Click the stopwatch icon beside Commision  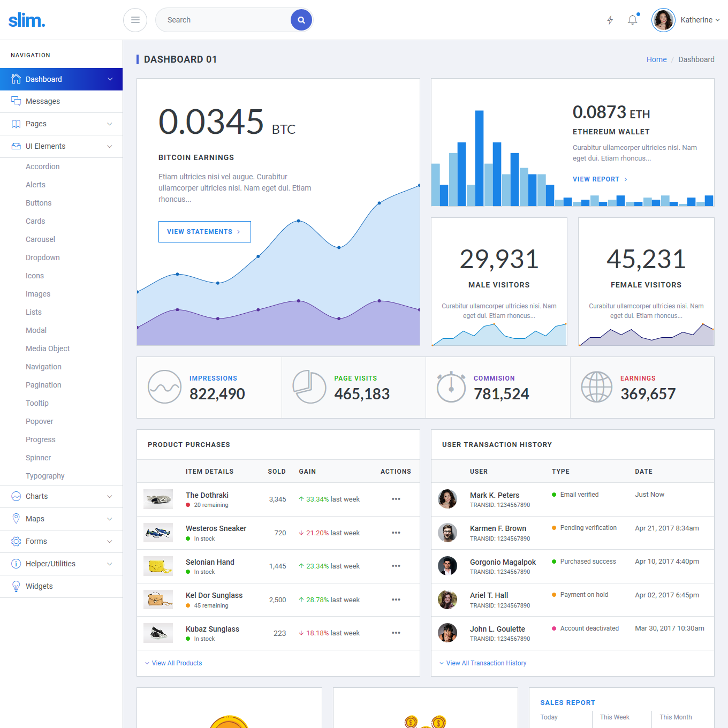(451, 387)
